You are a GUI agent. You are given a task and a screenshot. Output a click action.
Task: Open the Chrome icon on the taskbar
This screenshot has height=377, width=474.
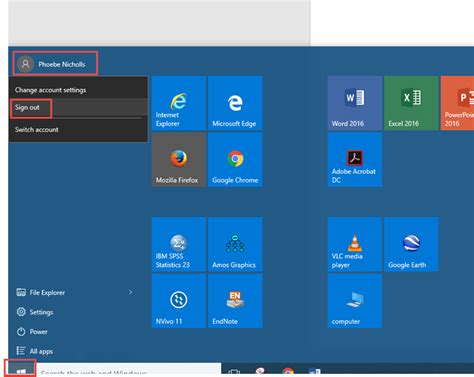288,372
